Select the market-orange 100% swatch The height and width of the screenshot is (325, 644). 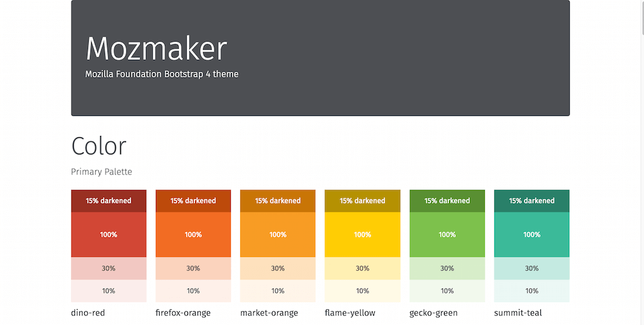pyautogui.click(x=277, y=234)
